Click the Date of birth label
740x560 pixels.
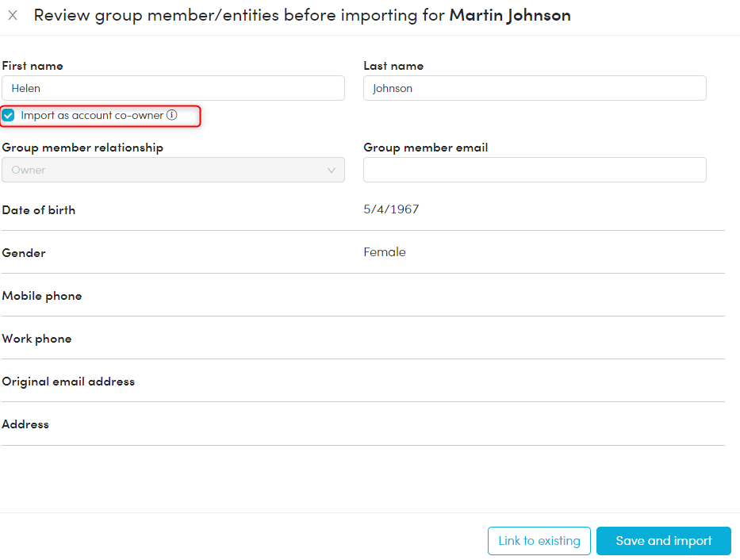click(x=39, y=210)
